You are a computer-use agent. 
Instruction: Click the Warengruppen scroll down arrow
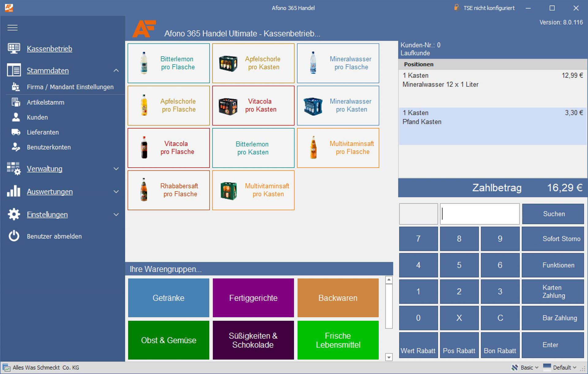[389, 357]
